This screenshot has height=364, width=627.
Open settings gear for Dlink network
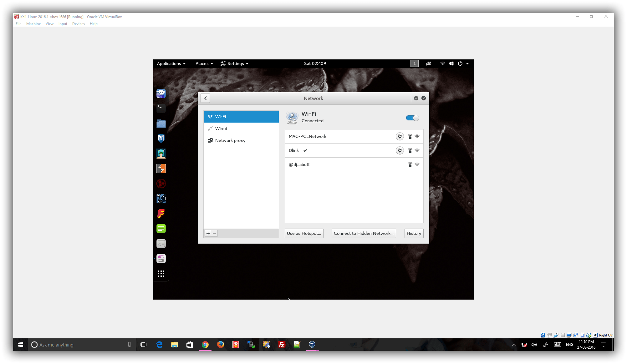click(x=400, y=150)
